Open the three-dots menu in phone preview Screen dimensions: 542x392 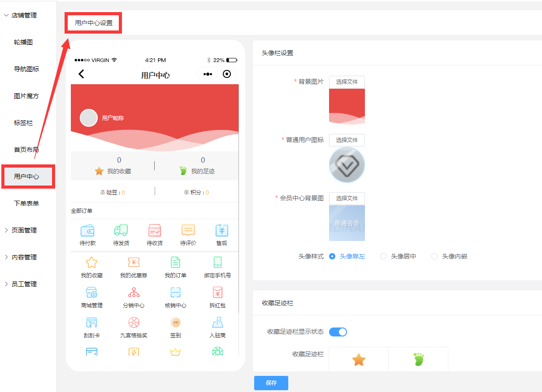pos(208,74)
